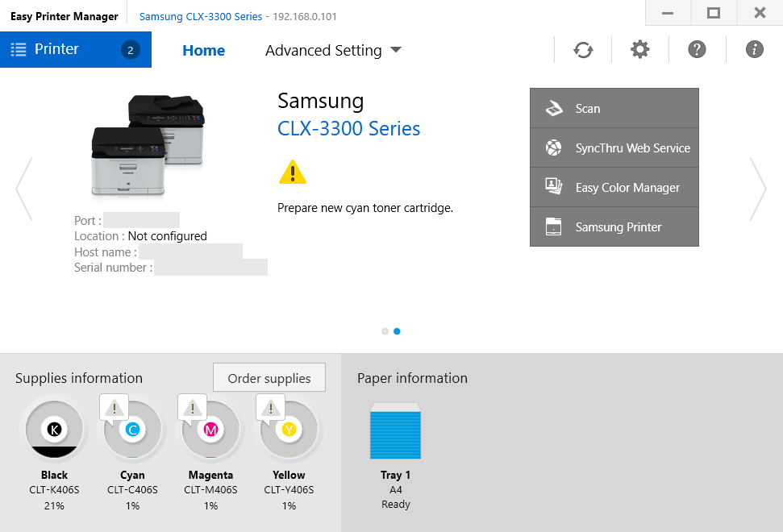Image resolution: width=783 pixels, height=532 pixels.
Task: Click the CLT-K406S black cartridge model text
Action: tap(54, 490)
